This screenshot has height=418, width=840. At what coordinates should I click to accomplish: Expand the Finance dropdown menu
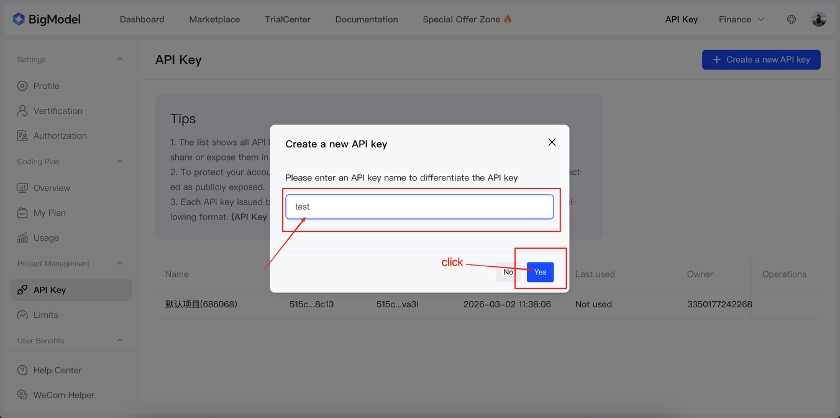pos(741,19)
